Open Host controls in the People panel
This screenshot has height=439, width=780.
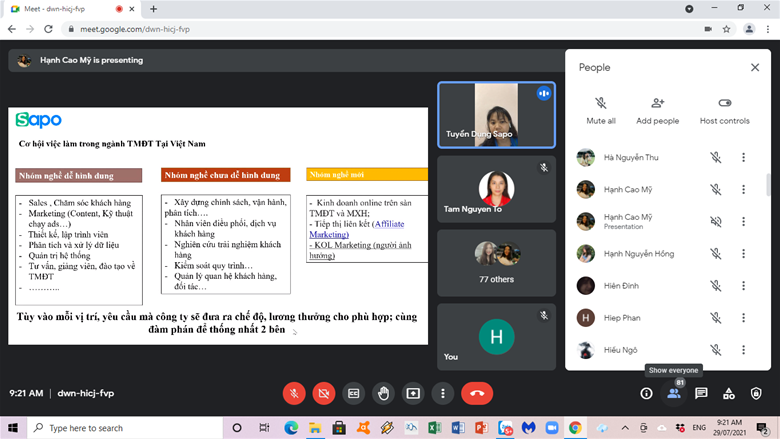pos(724,109)
